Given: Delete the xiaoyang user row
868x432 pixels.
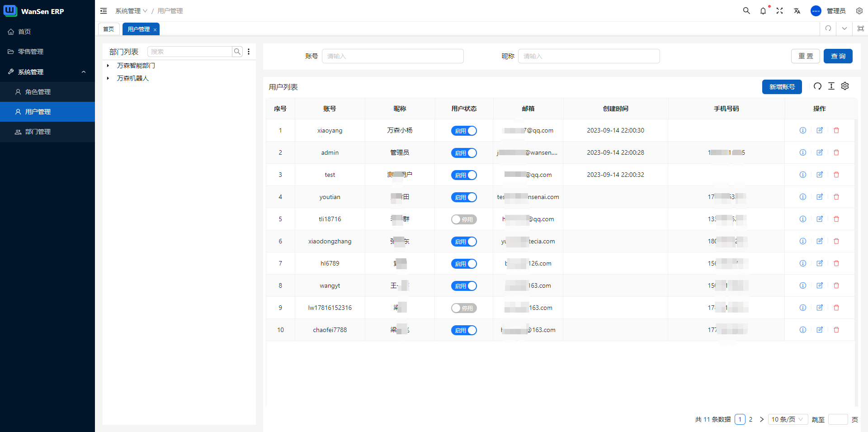Looking at the screenshot, I should pos(836,130).
